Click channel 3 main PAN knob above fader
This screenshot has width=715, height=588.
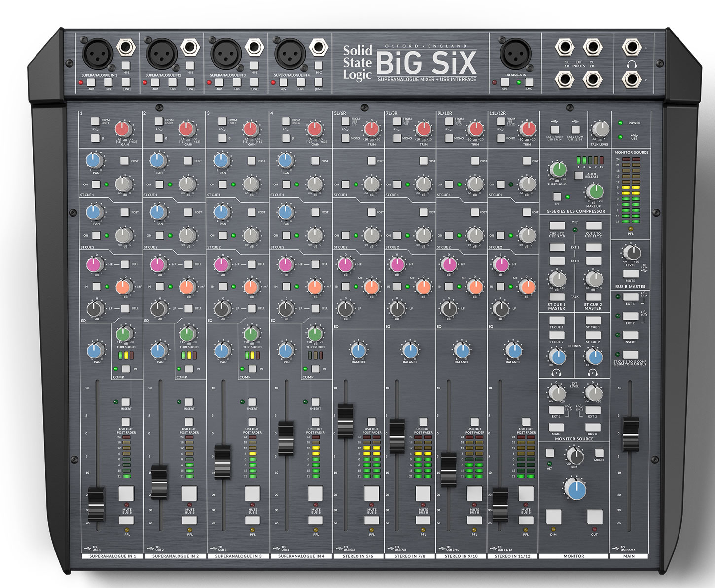click(222, 351)
